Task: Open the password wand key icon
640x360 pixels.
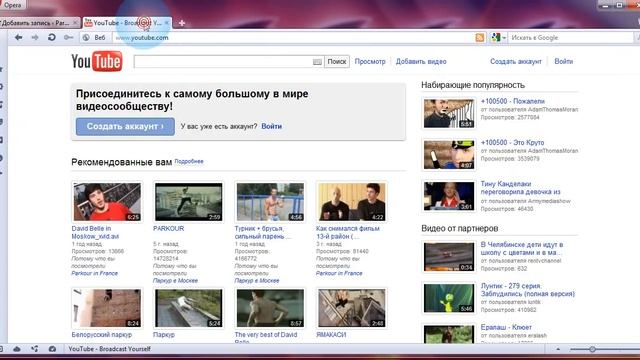Action: point(68,38)
